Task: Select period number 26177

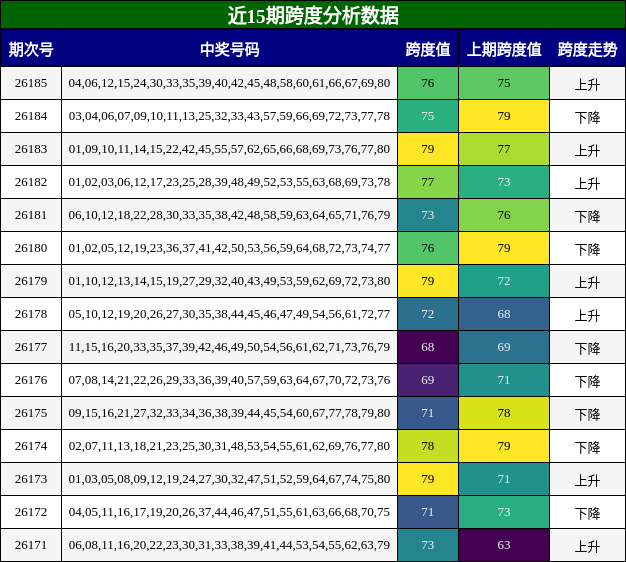Action: point(31,347)
